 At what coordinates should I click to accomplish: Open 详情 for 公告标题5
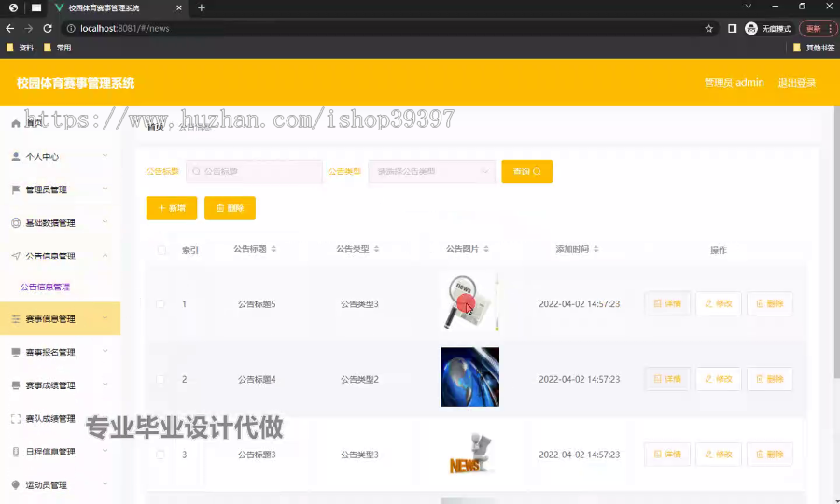pyautogui.click(x=667, y=303)
